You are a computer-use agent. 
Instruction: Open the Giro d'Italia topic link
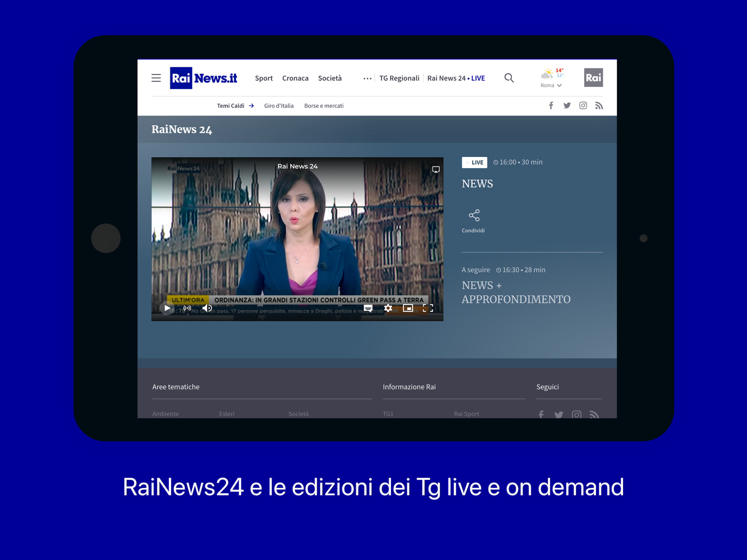[x=279, y=106]
